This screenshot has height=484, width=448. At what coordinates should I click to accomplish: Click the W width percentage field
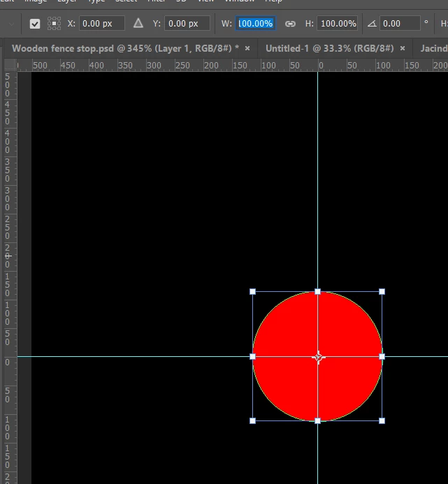256,24
